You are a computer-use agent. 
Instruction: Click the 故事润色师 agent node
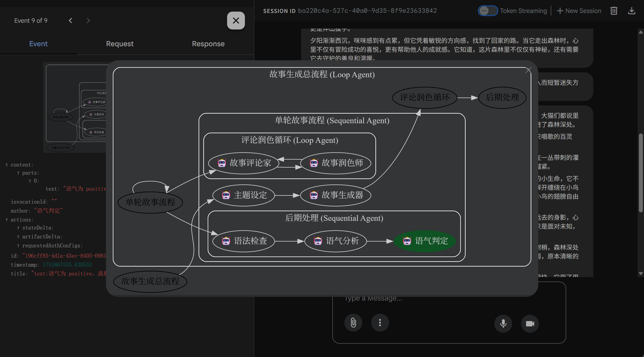[x=336, y=163]
